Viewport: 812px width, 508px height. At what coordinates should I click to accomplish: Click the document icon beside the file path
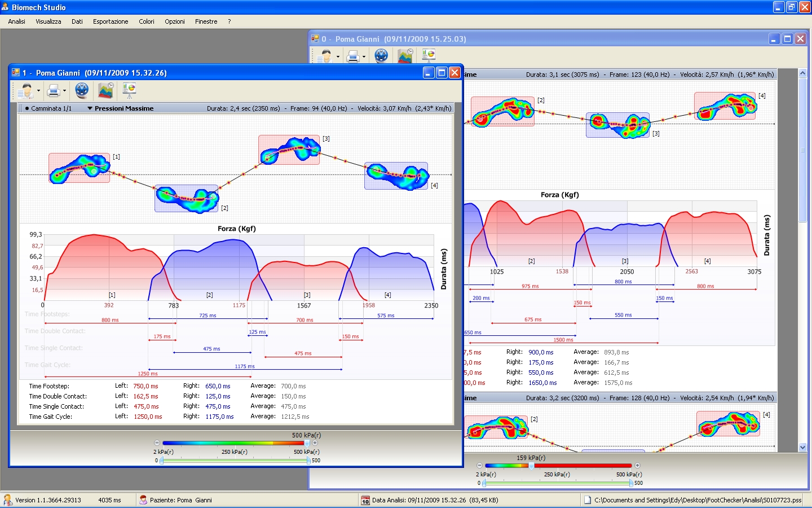point(588,500)
